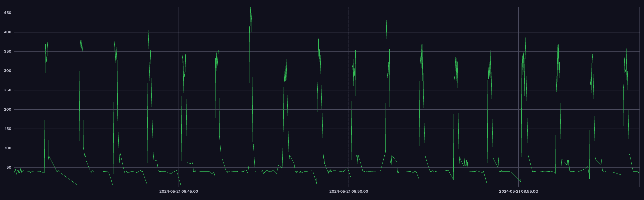
Task: Select the second-tallest peak just after 08:50:00
Action: 387,20
